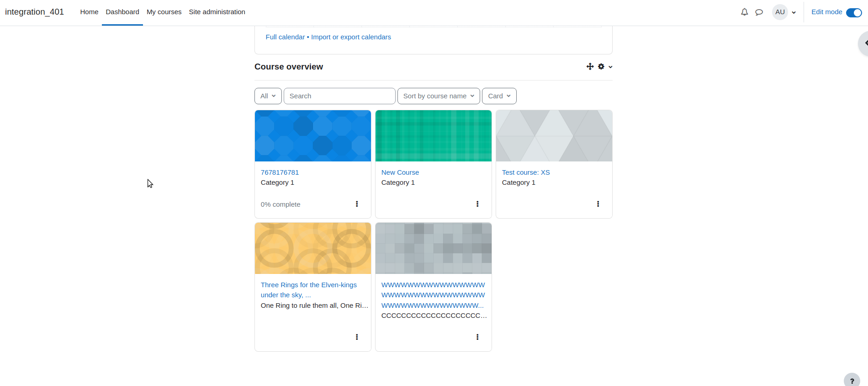Open the notifications bell

744,12
